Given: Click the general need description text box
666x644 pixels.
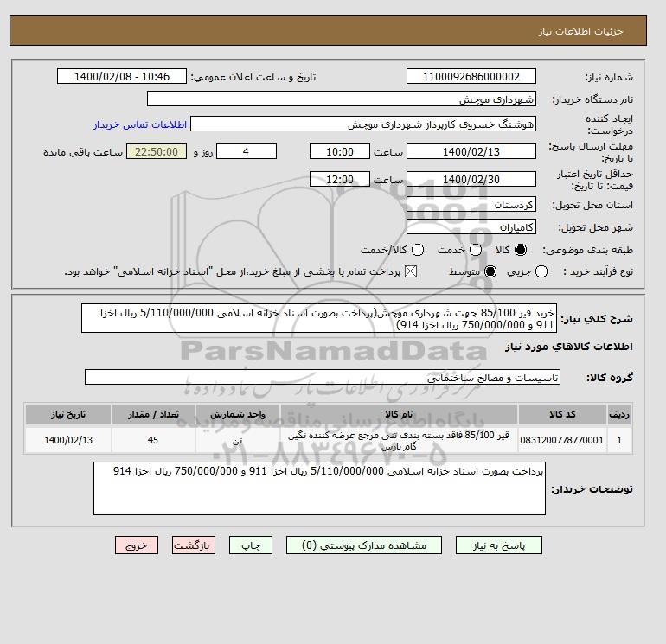Looking at the screenshot, I should tap(319, 318).
